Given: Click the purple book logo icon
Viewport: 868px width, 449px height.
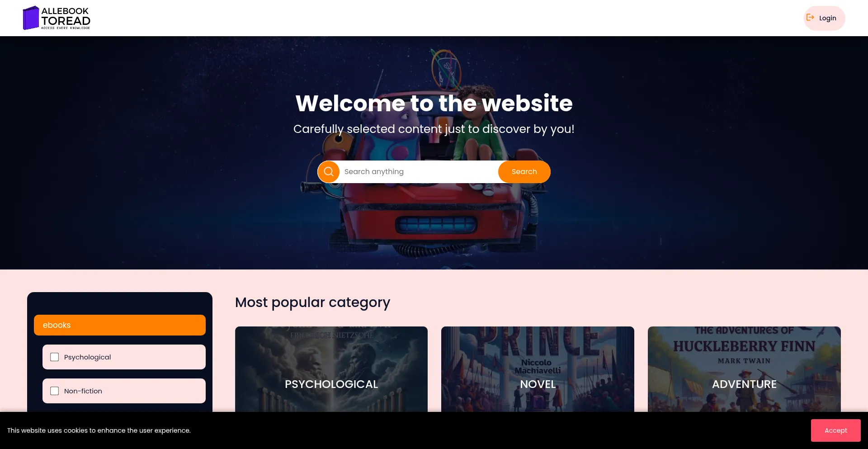Looking at the screenshot, I should tap(31, 18).
